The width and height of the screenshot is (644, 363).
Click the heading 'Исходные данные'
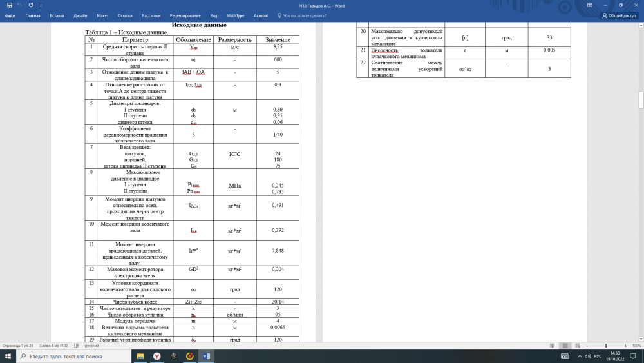coord(199,25)
